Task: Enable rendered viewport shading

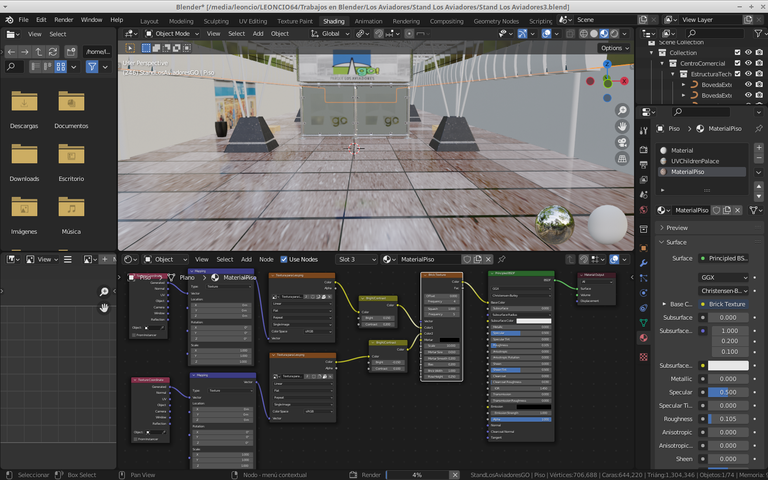Action: [x=614, y=34]
